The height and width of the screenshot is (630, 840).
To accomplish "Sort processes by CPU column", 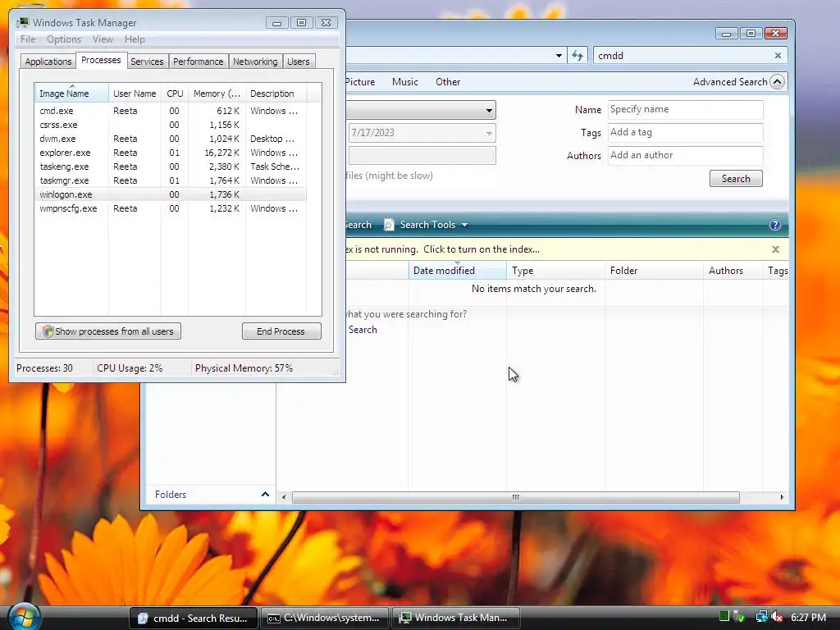I will click(175, 94).
